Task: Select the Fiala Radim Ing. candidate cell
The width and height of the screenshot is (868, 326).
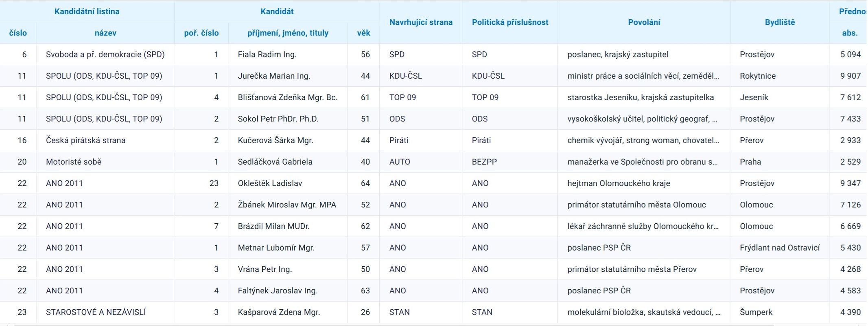Action: coord(267,55)
